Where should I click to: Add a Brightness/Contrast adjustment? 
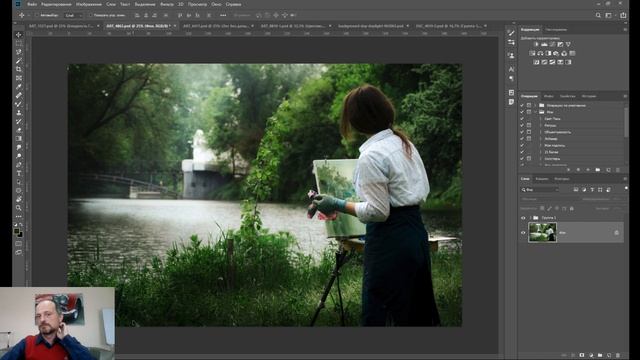click(536, 44)
